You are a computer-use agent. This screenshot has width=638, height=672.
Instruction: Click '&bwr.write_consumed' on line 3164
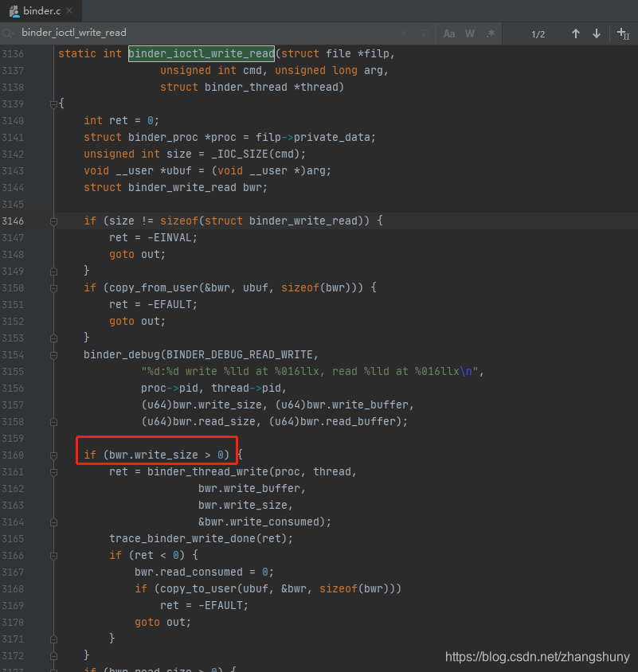click(x=258, y=522)
